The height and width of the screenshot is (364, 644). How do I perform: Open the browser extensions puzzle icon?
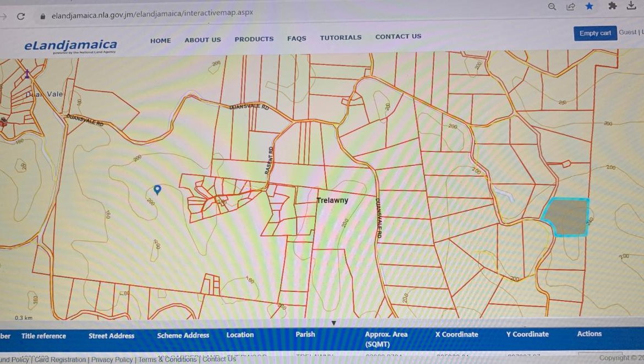coord(613,6)
